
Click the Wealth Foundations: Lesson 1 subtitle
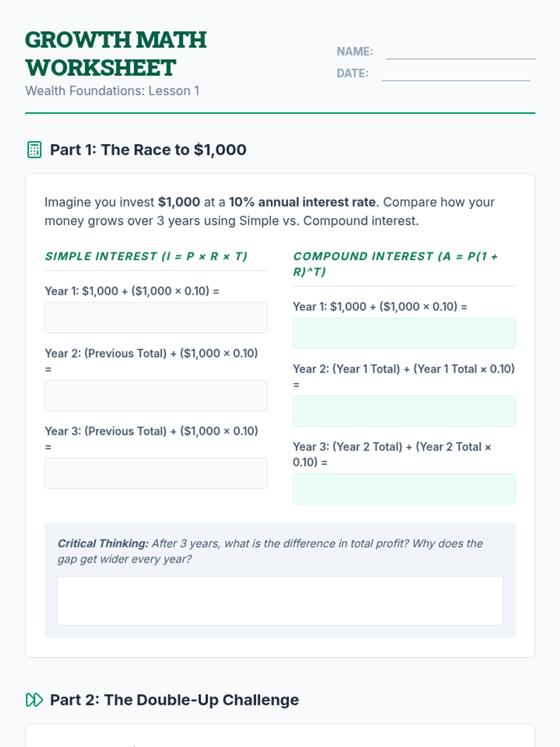click(112, 91)
